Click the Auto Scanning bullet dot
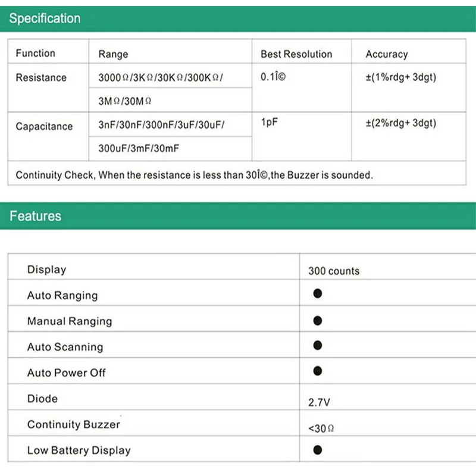This screenshot has height=476, width=476. (317, 345)
